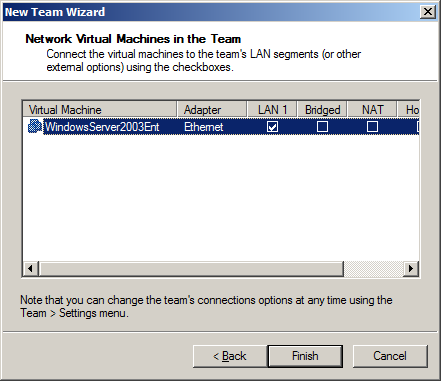Click the Adapter column header

[x=212, y=110]
